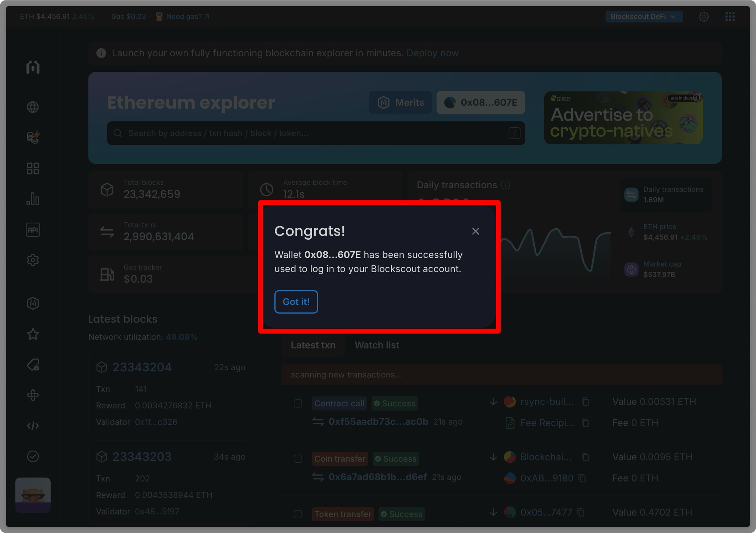756x533 pixels.
Task: Open the custom ABI code-brackets icon
Action: [x=33, y=426]
